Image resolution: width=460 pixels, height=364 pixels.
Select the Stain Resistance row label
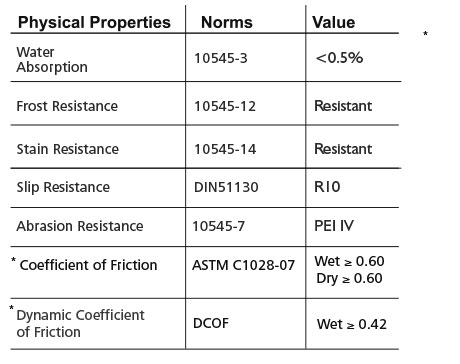coord(68,149)
